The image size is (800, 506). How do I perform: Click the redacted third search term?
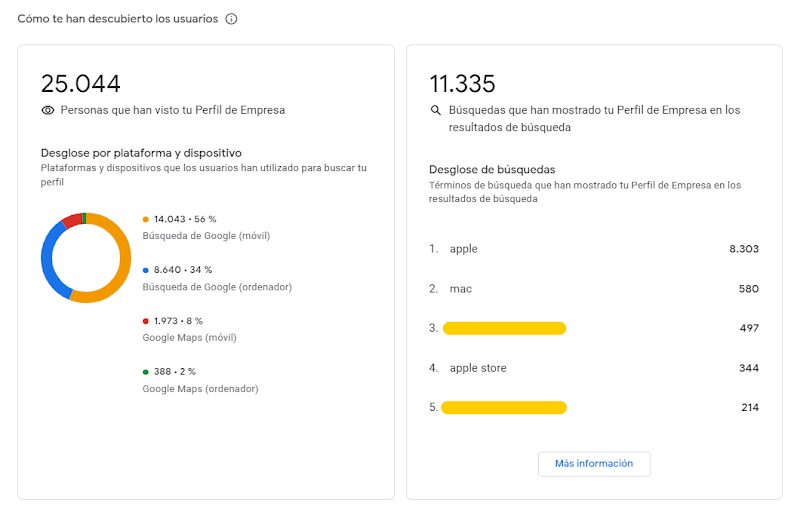tap(504, 328)
